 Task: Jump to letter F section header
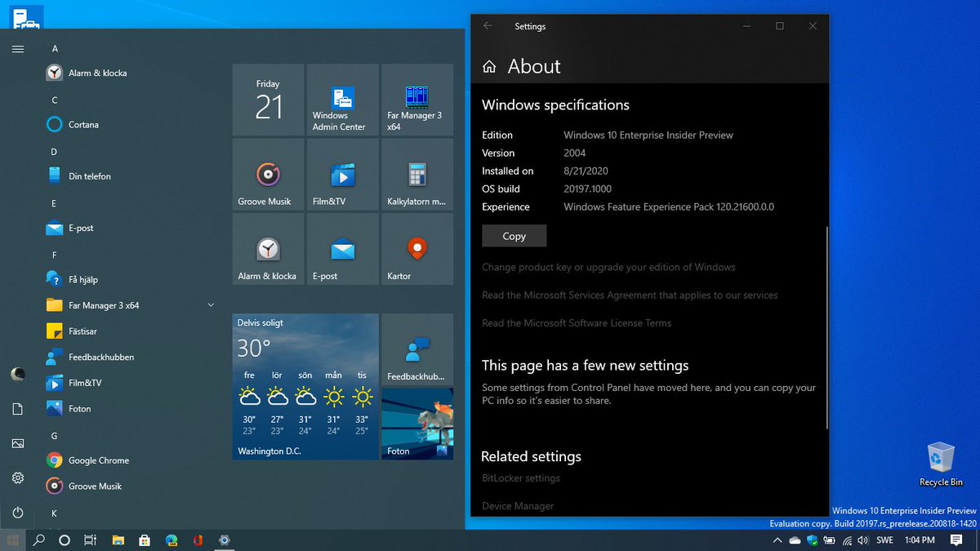tap(55, 255)
